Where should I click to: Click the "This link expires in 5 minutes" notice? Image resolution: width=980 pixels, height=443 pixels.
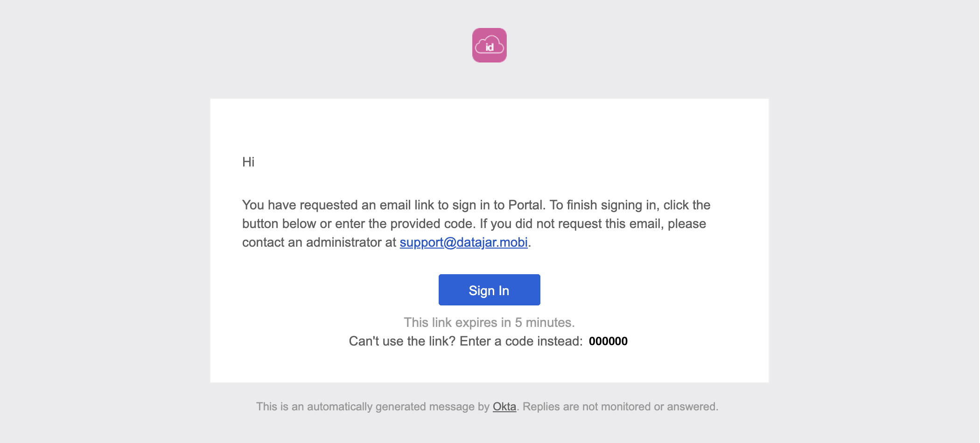pos(489,323)
